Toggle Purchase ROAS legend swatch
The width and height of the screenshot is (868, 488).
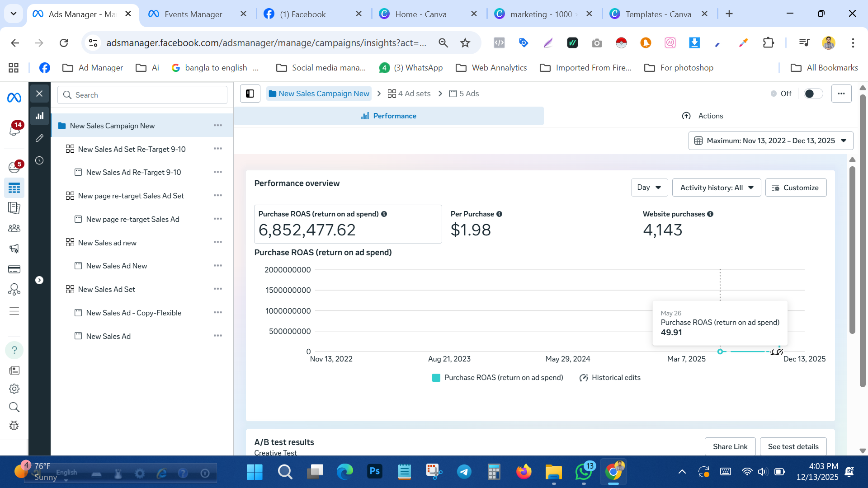click(x=436, y=378)
